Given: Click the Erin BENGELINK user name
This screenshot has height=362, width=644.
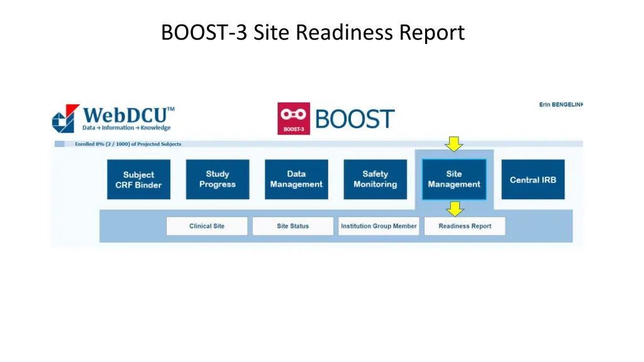Looking at the screenshot, I should [x=561, y=105].
